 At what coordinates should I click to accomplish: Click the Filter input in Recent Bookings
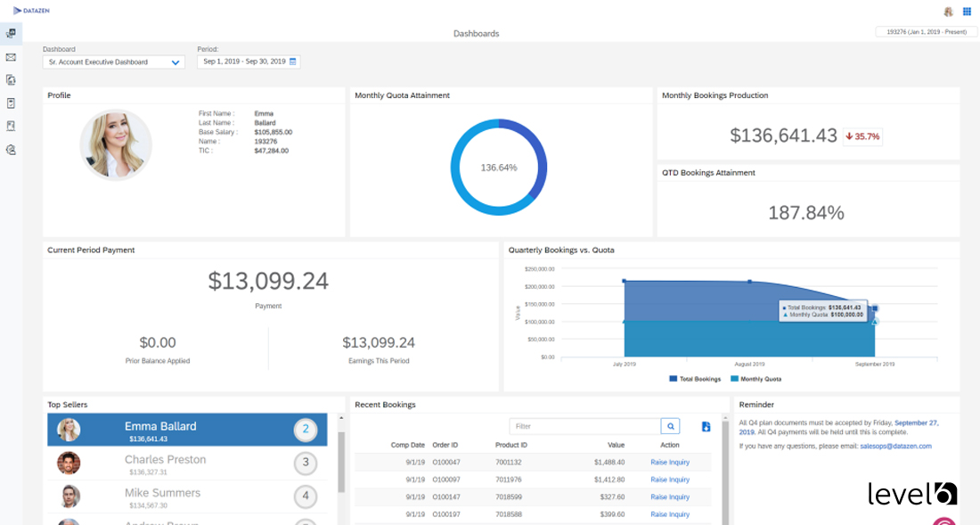584,426
